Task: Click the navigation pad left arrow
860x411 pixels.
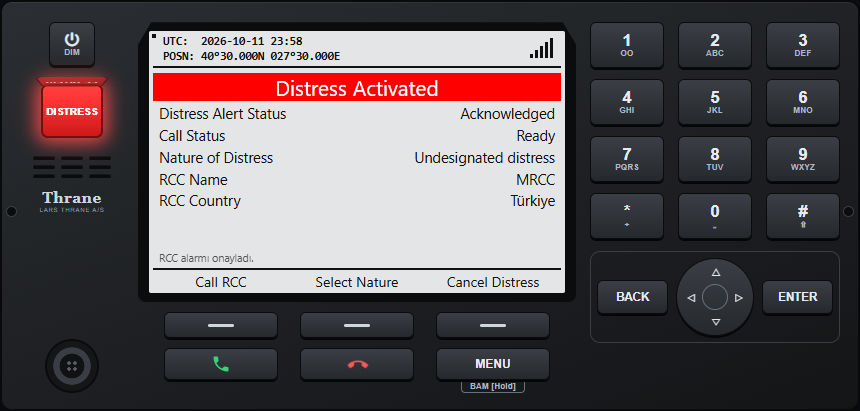Action: pyautogui.click(x=691, y=297)
